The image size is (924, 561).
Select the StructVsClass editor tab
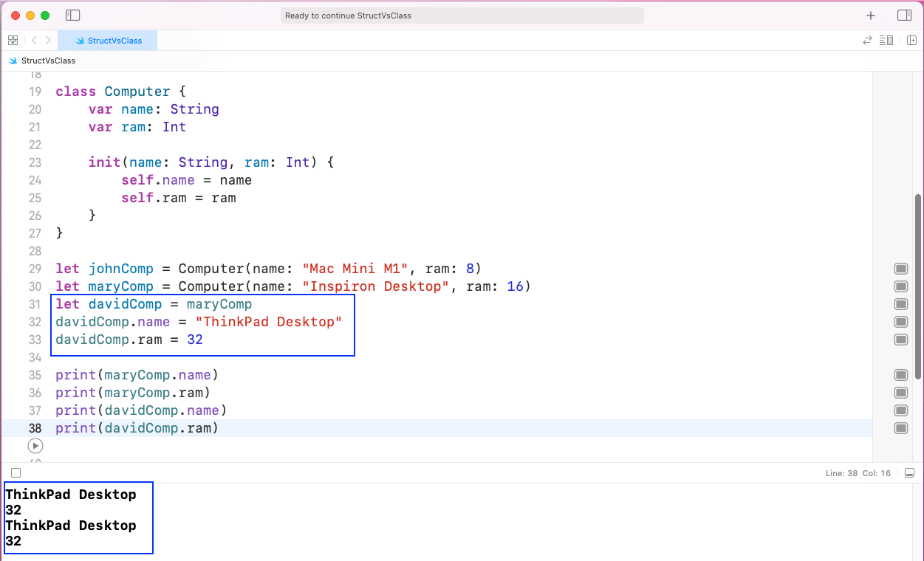[108, 41]
